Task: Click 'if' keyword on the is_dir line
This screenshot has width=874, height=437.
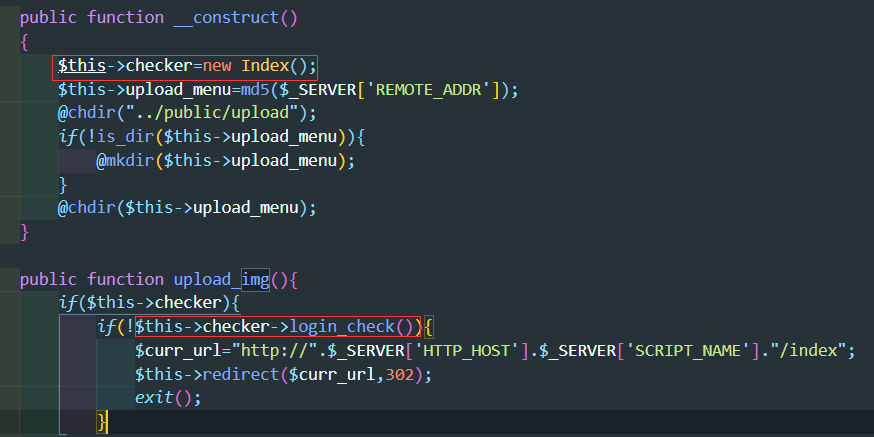Action: pyautogui.click(x=68, y=137)
